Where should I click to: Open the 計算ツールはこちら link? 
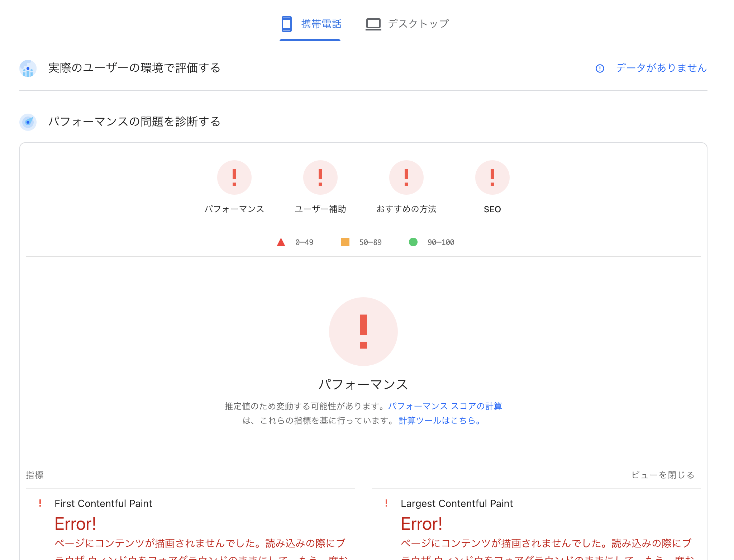point(440,421)
